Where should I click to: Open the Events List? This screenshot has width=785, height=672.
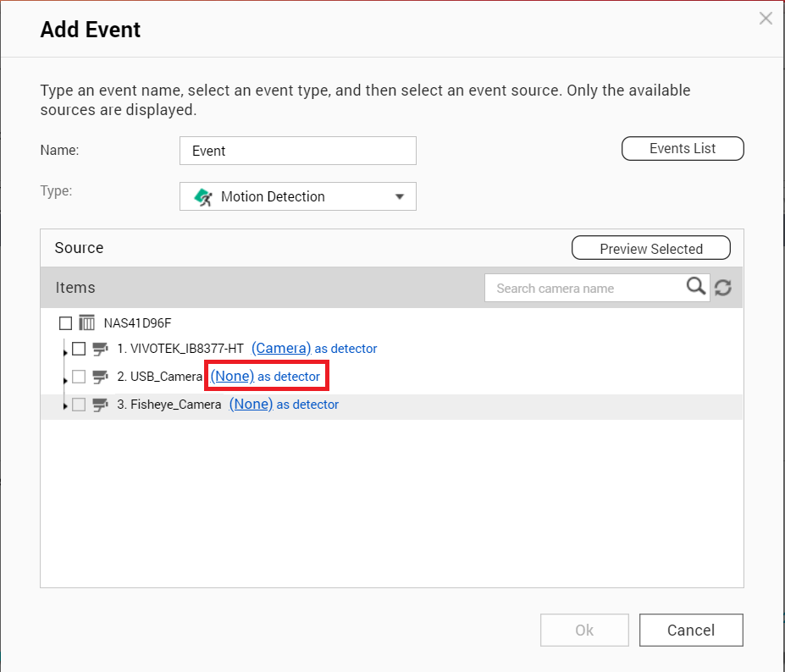tap(683, 149)
